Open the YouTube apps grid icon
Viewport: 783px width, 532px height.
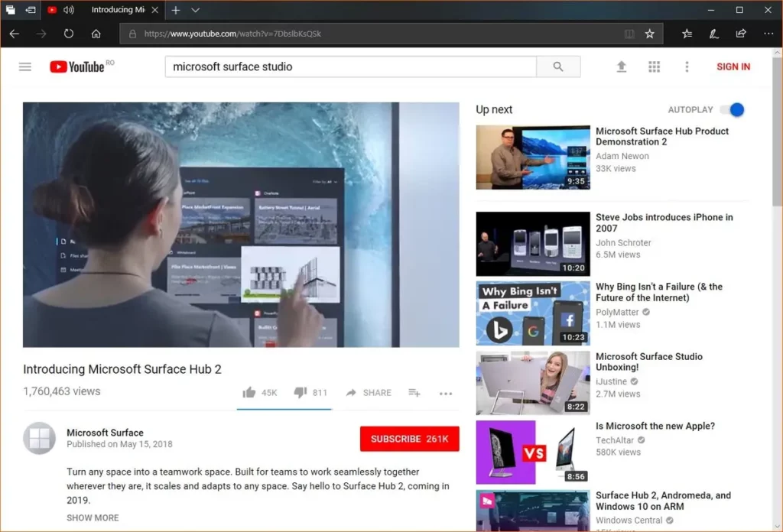[x=655, y=66]
